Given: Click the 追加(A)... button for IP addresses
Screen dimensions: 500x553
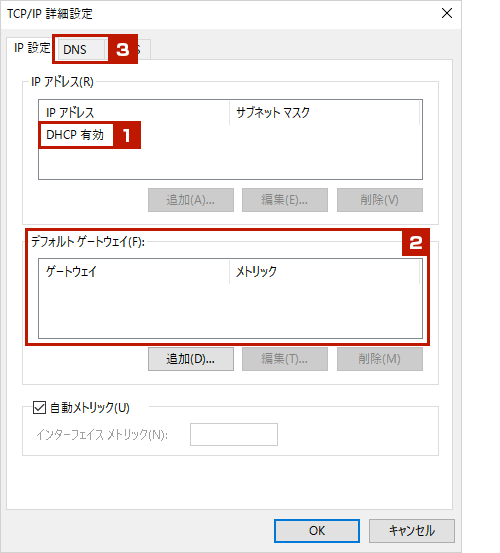Looking at the screenshot, I should (x=191, y=200).
